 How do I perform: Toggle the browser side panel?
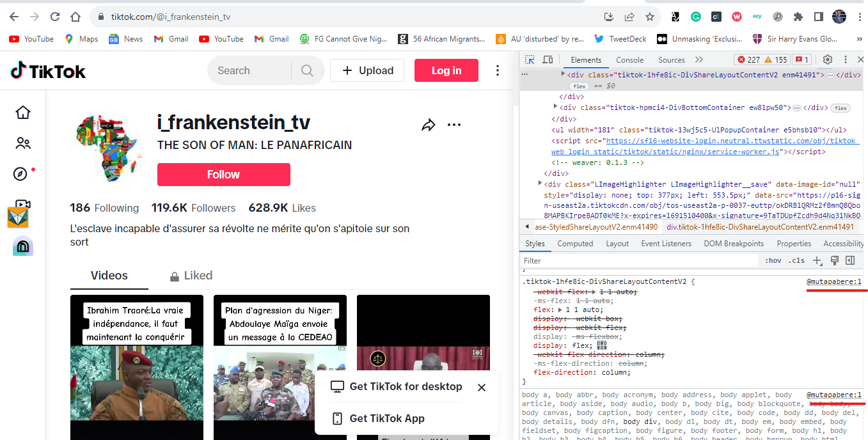818,17
